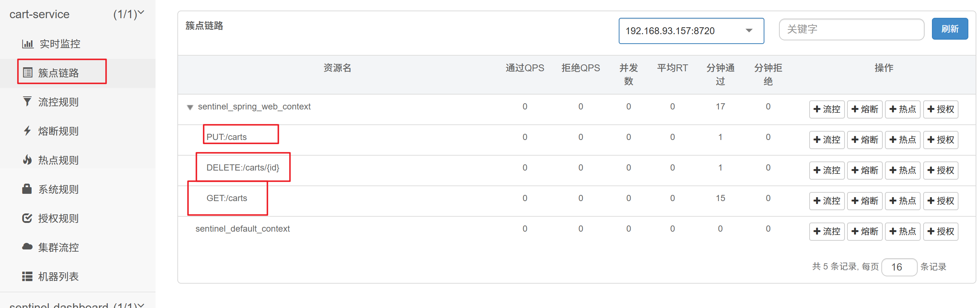Viewport: 980px width, 308px height.
Task: Click the page size field showing 16
Action: click(x=899, y=267)
